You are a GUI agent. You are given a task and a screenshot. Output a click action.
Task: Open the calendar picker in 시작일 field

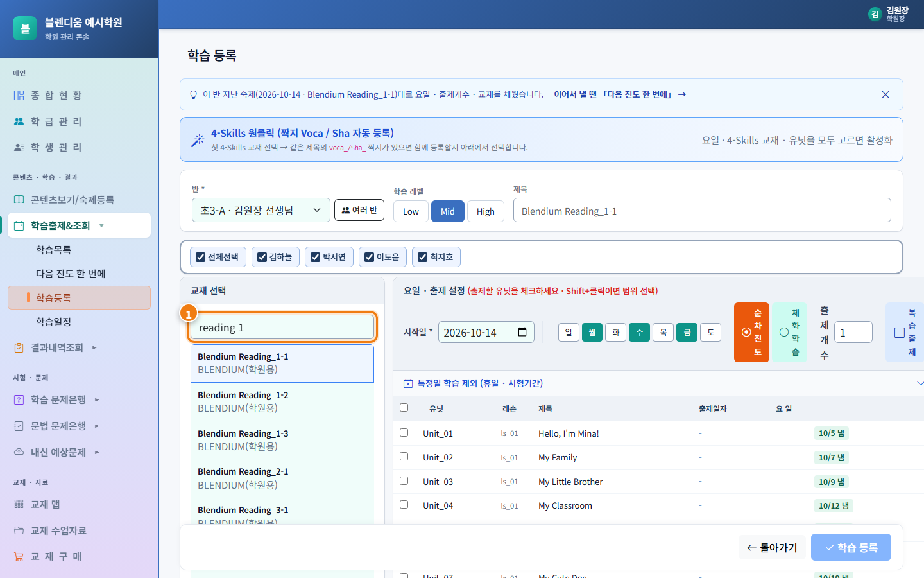522,332
